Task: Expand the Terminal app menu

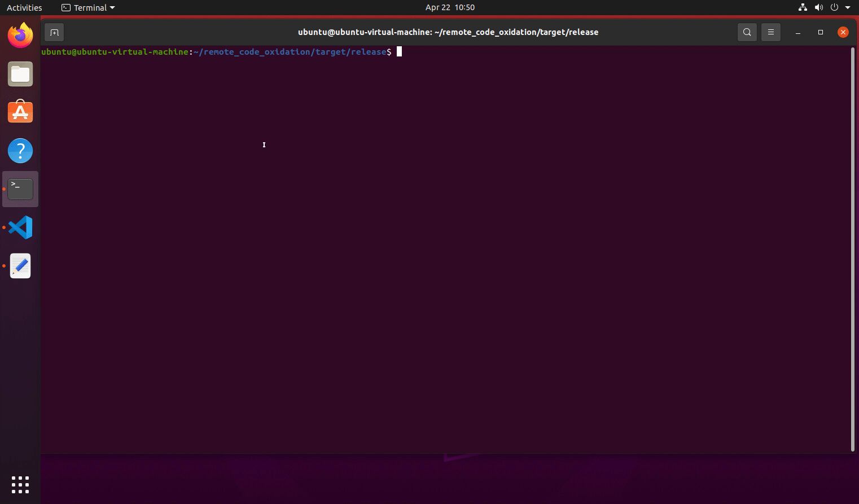Action: (88, 8)
